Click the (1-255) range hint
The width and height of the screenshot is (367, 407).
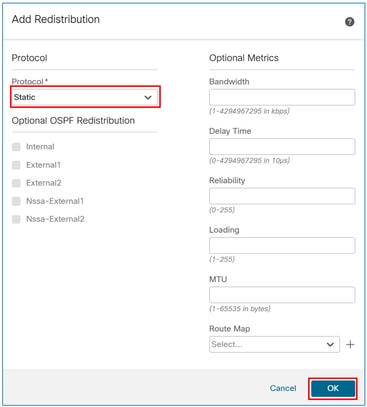coord(222,259)
